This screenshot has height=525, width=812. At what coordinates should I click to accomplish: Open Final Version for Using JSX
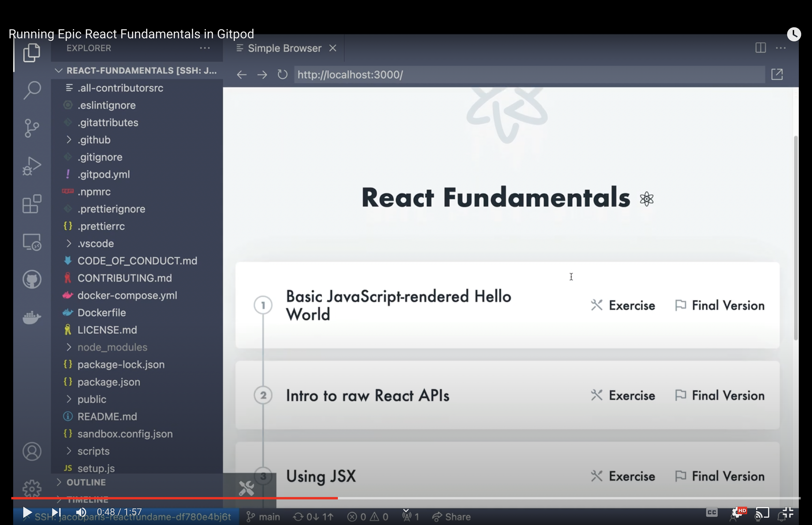pos(720,476)
